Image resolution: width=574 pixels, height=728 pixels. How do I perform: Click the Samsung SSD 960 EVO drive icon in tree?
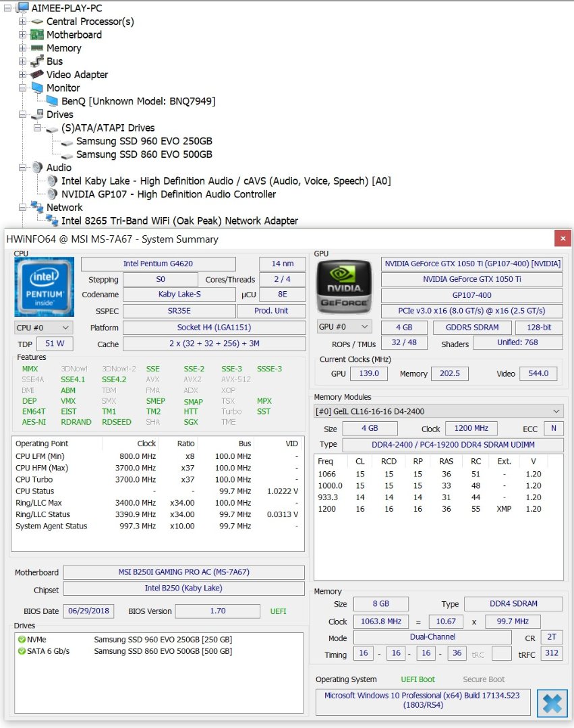click(x=67, y=142)
